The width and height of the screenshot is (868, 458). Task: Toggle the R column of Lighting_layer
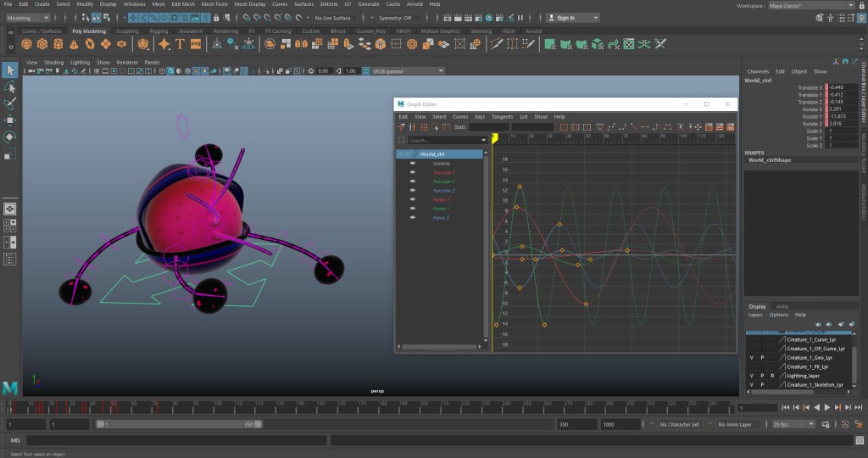coord(772,375)
